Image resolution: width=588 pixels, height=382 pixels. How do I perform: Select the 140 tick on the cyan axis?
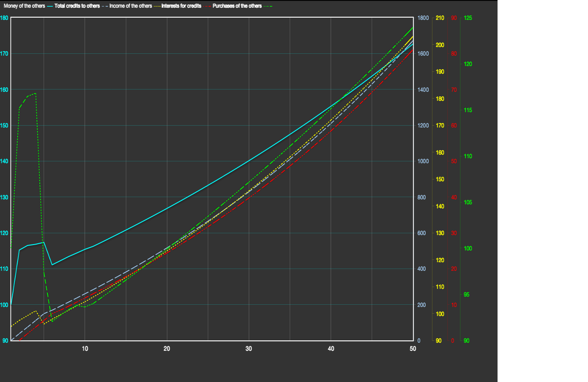coord(4,161)
